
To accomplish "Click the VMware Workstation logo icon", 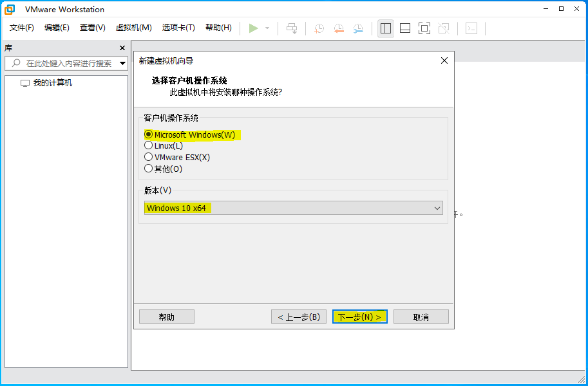I will [10, 10].
